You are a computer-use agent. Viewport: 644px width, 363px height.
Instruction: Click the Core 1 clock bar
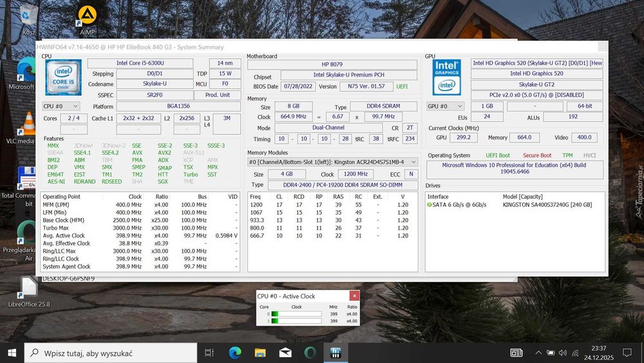(x=296, y=321)
